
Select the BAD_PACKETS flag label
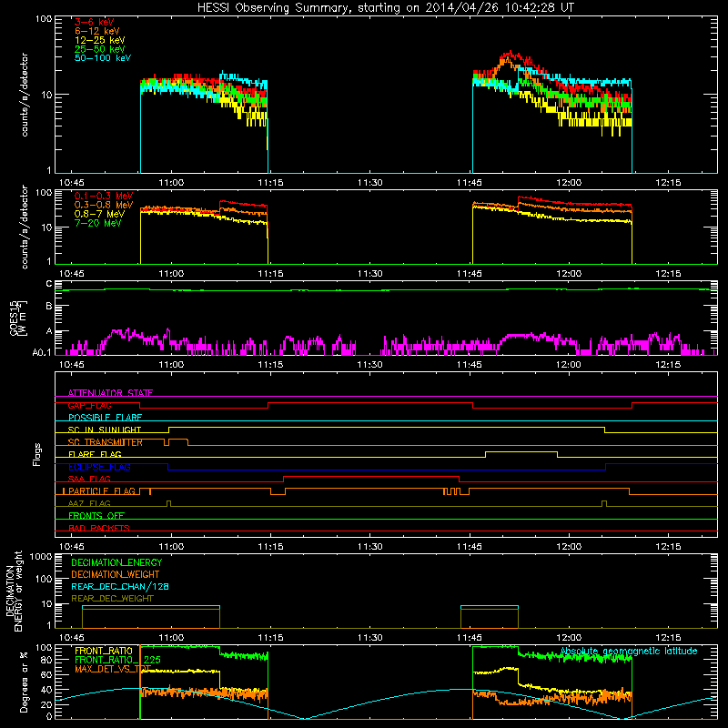[99, 528]
